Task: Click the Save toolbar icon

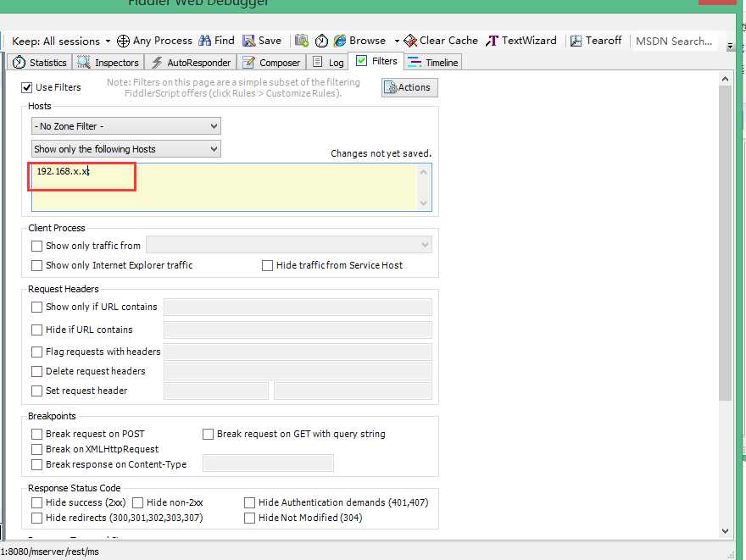Action: (x=249, y=41)
